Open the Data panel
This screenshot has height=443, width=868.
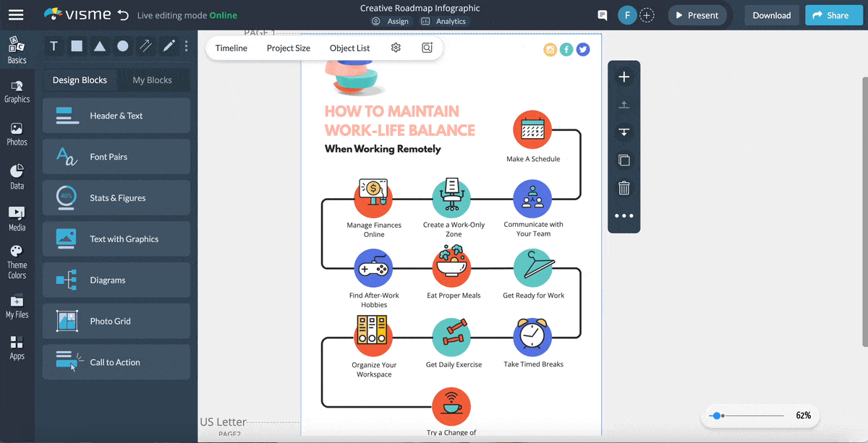coord(17,173)
